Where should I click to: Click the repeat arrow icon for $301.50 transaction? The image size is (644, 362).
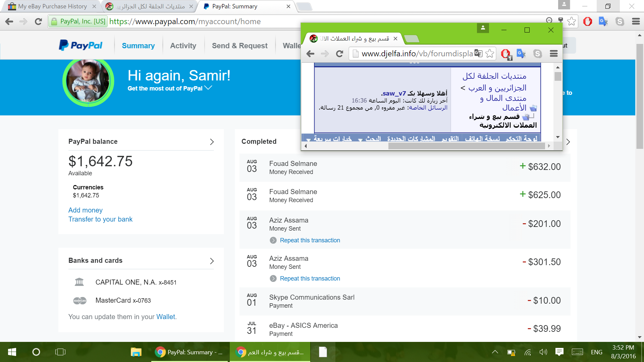click(273, 279)
